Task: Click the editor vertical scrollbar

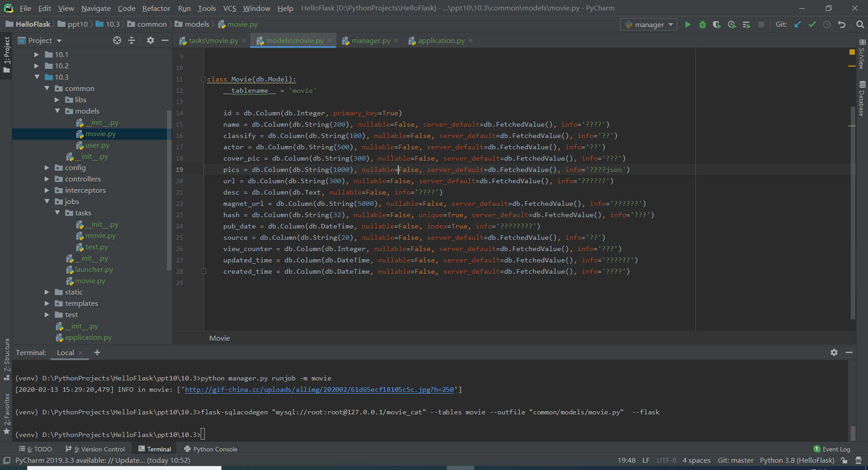Action: [853, 213]
